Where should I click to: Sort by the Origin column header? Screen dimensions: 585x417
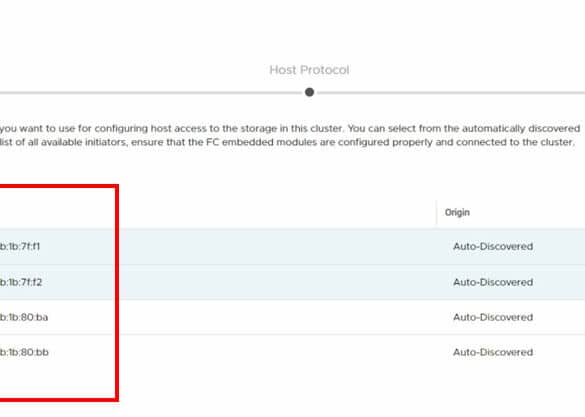coord(457,212)
